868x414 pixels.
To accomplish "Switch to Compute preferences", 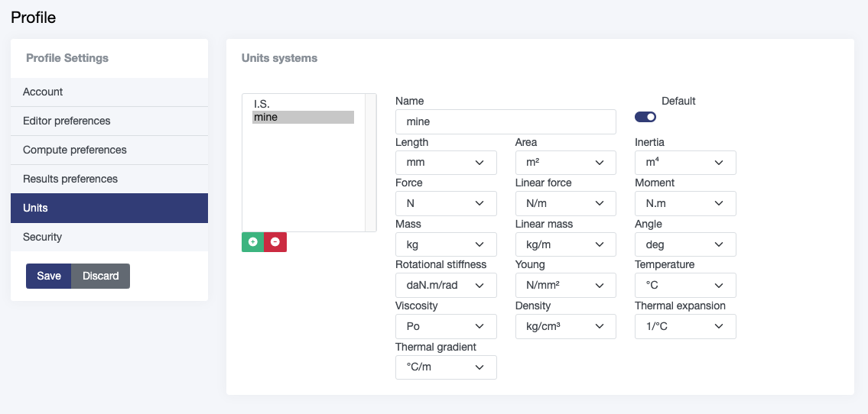I will point(109,150).
